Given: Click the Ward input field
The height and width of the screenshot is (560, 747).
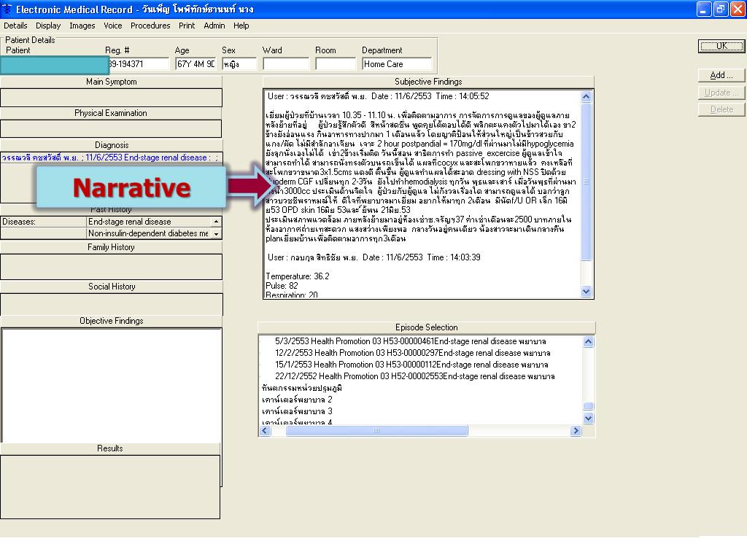Looking at the screenshot, I should click(x=286, y=64).
